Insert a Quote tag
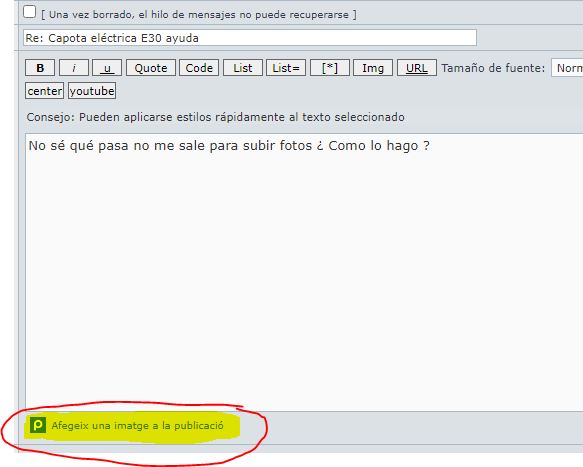The width and height of the screenshot is (583, 467). tap(151, 68)
